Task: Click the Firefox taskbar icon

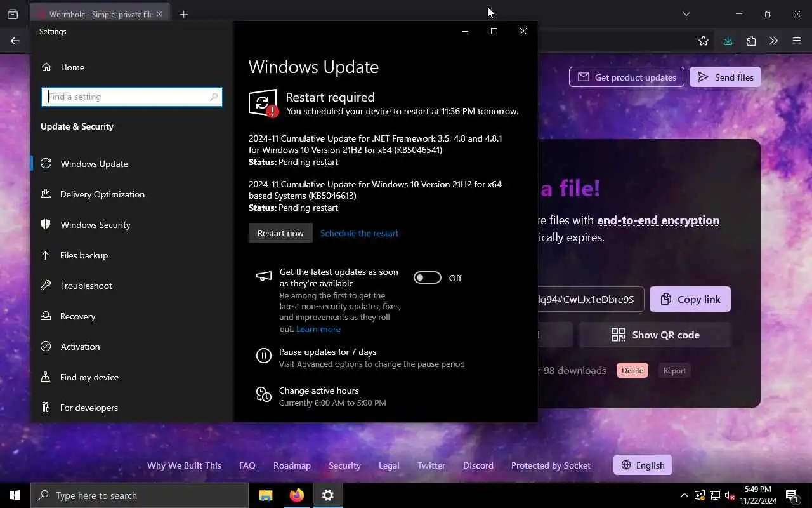Action: pos(296,495)
